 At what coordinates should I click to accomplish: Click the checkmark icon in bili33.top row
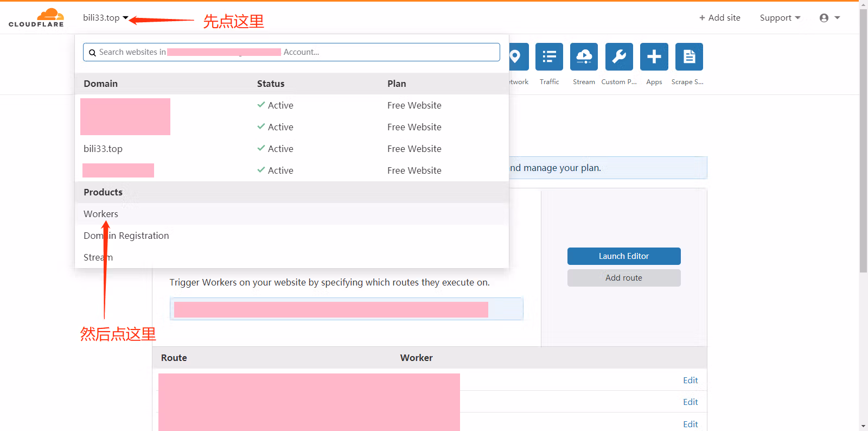[261, 148]
